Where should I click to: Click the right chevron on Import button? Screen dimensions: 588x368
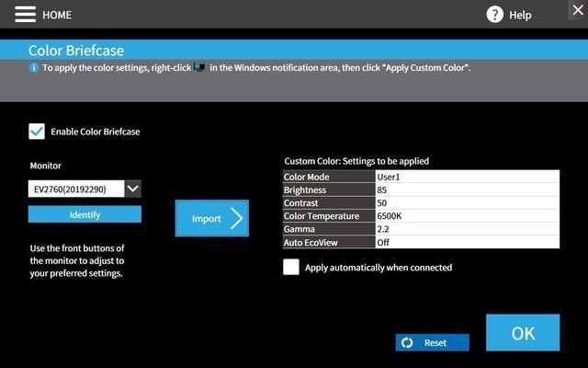[x=236, y=218]
